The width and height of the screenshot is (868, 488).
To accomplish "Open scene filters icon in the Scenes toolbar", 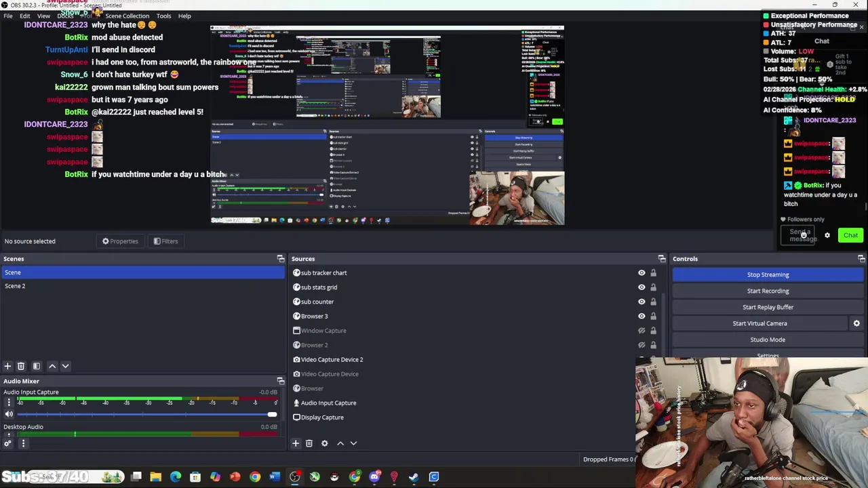I will (37, 366).
